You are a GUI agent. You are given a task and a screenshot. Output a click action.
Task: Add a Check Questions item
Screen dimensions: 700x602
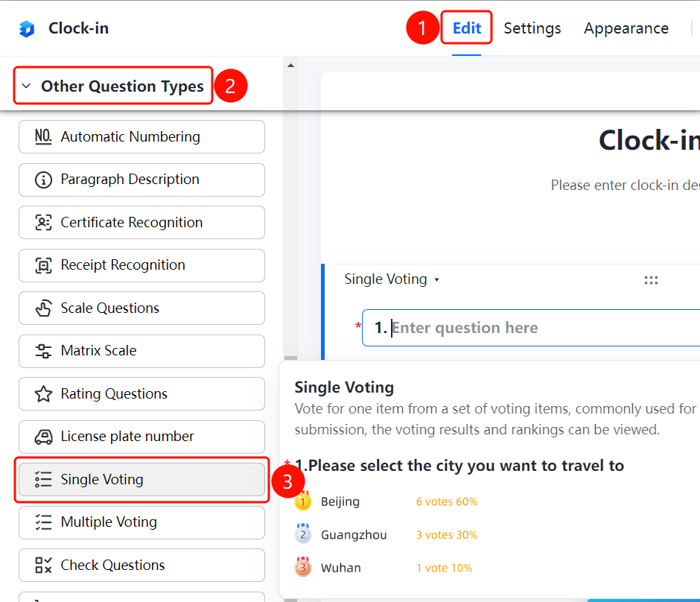[x=142, y=565]
